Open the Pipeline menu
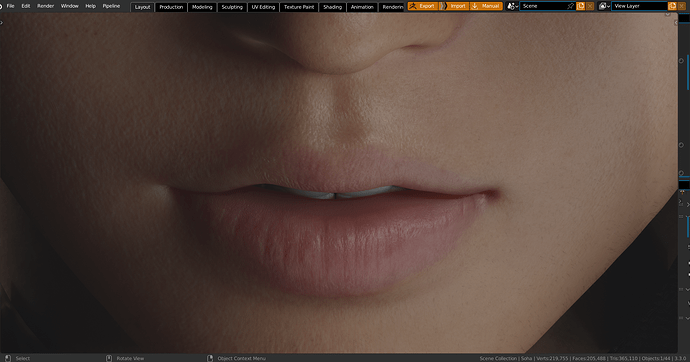Screen dimensions: 690x362 pyautogui.click(x=111, y=6)
